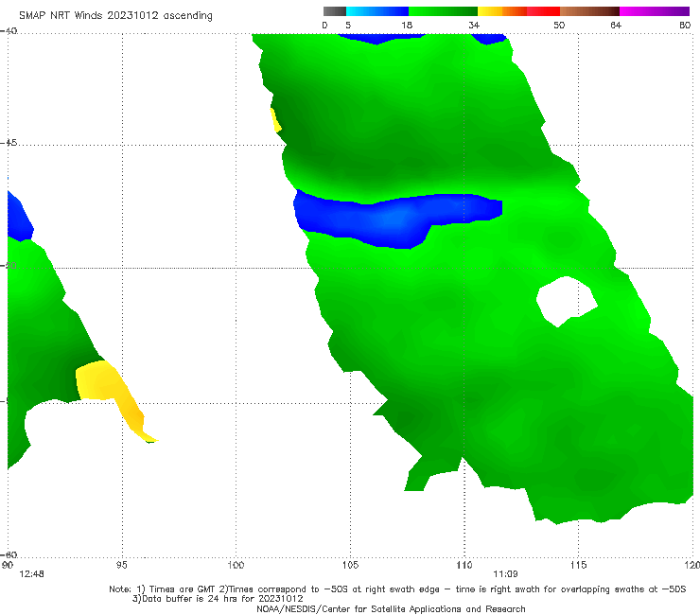Click the longitude label 95
This screenshot has width=700, height=615.
click(121, 565)
